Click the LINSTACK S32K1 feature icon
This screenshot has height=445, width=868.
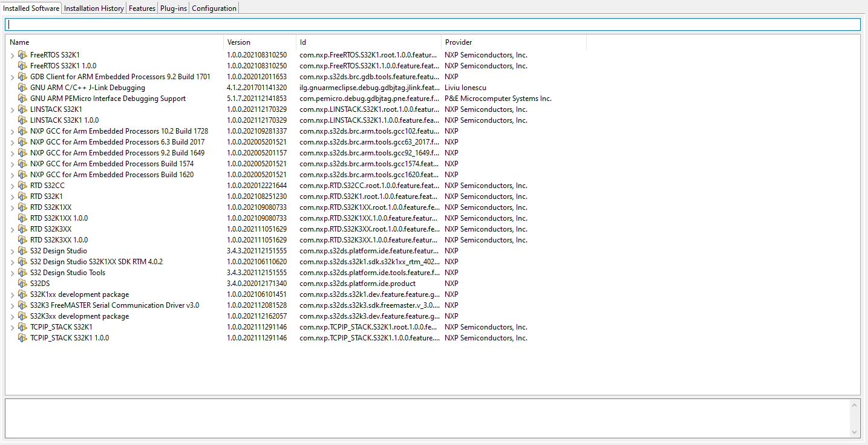(22, 109)
